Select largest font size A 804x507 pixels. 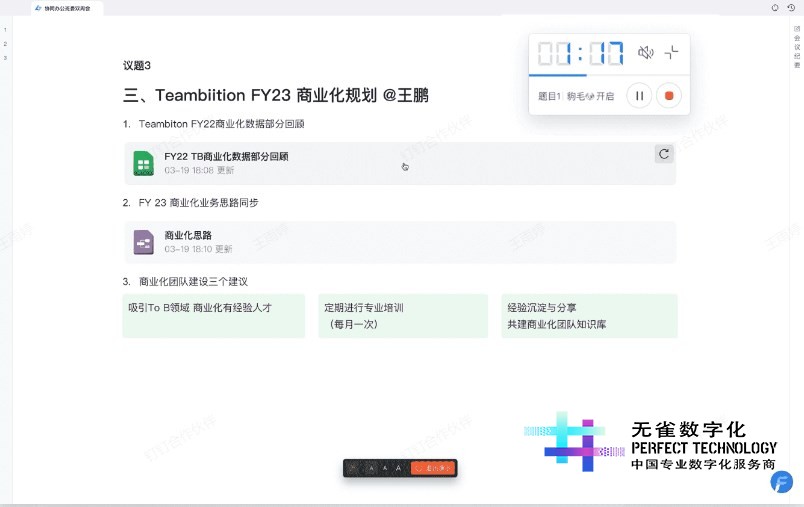click(x=398, y=468)
